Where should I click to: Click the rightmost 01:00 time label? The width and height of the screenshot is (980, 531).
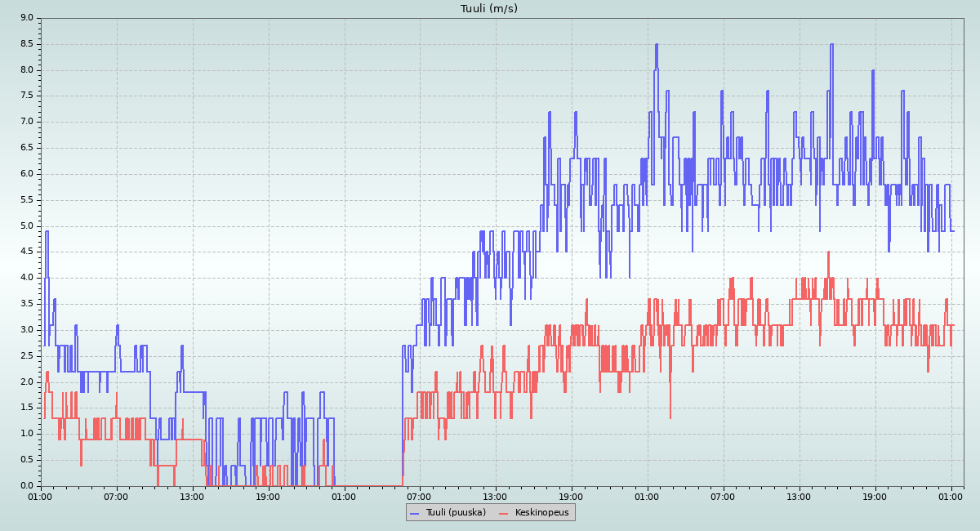(x=951, y=496)
